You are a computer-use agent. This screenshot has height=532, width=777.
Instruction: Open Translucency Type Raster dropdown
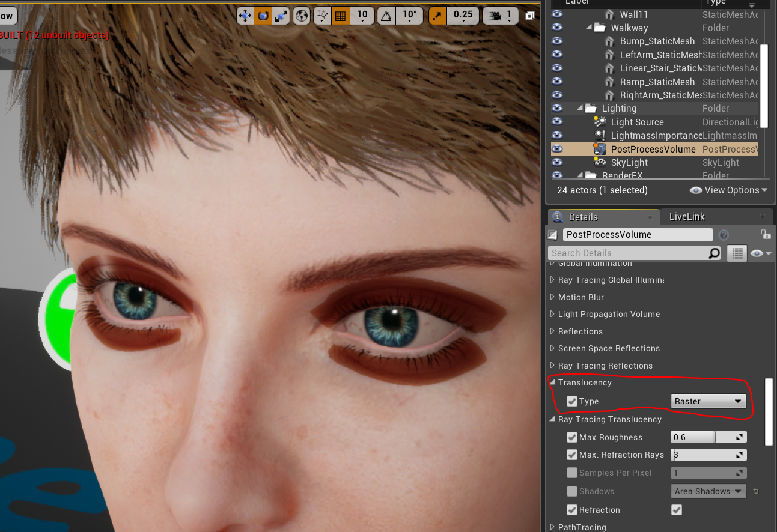coord(708,401)
